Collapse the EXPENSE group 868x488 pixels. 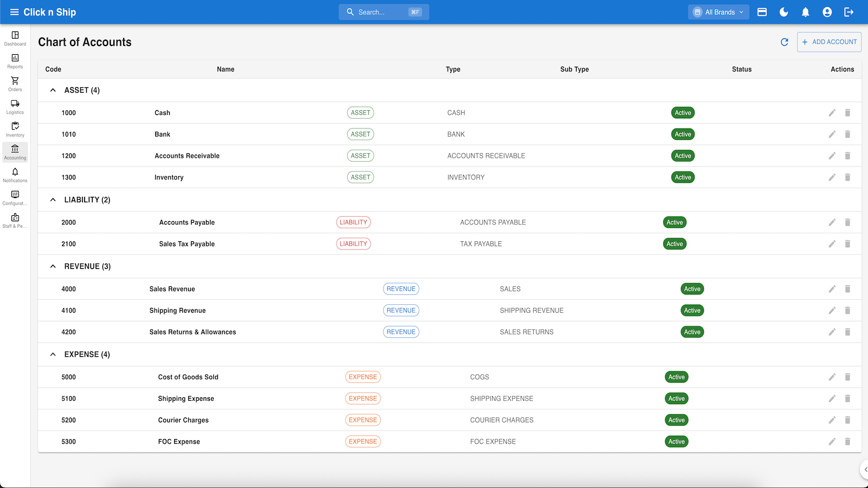53,354
